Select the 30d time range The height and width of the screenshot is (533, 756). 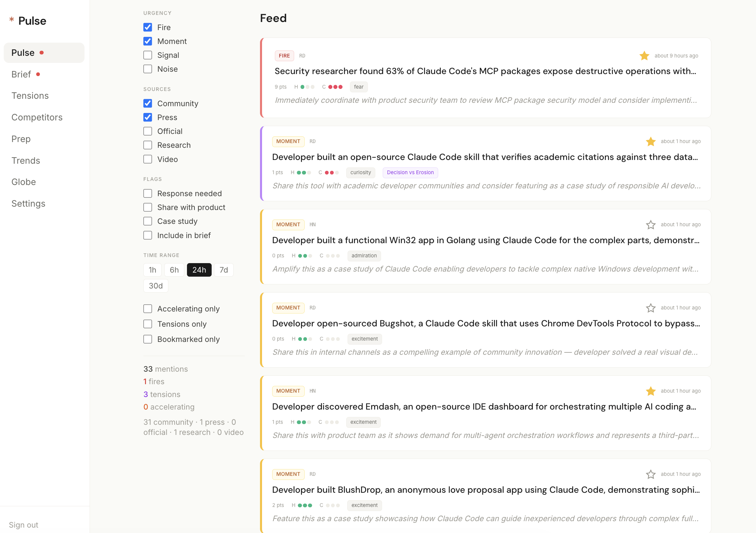pos(156,285)
